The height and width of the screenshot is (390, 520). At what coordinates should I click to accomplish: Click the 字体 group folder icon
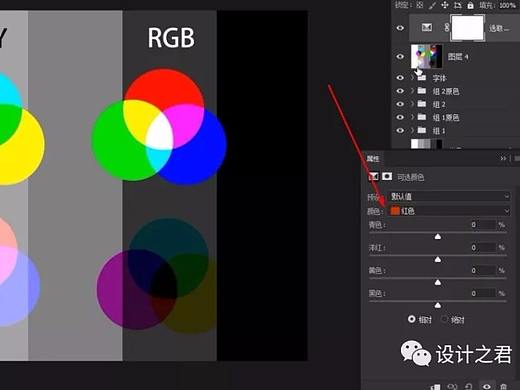click(422, 78)
